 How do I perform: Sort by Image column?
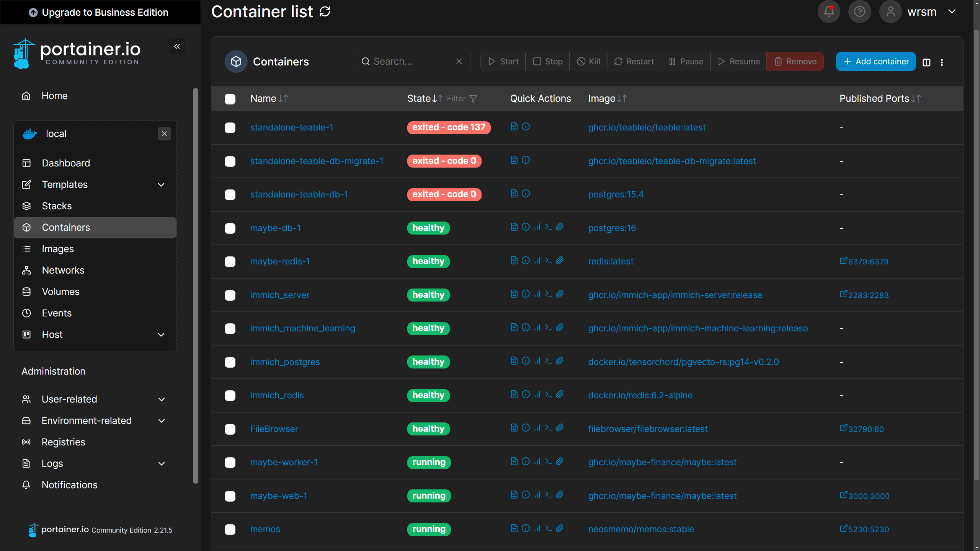click(608, 99)
